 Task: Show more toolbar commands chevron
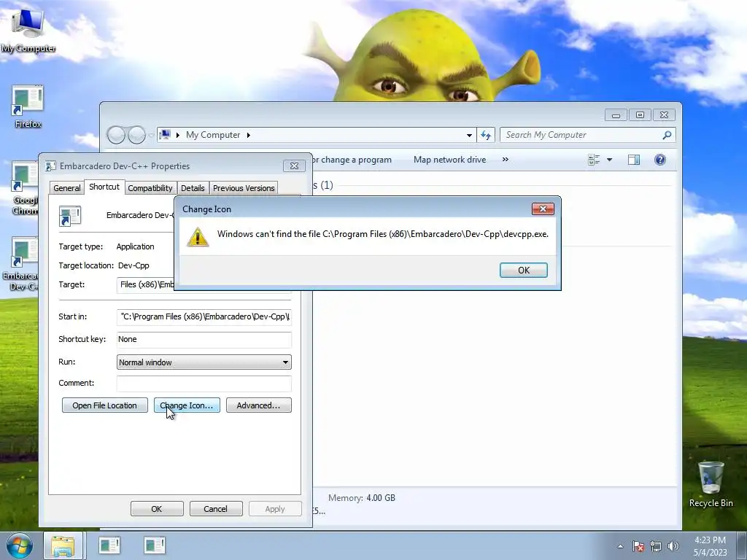506,160
